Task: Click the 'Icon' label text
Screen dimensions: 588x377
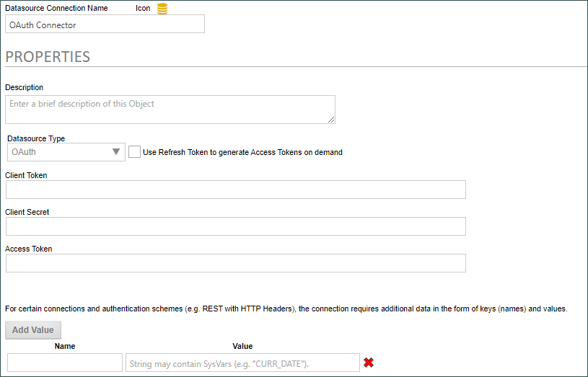Action: click(143, 8)
